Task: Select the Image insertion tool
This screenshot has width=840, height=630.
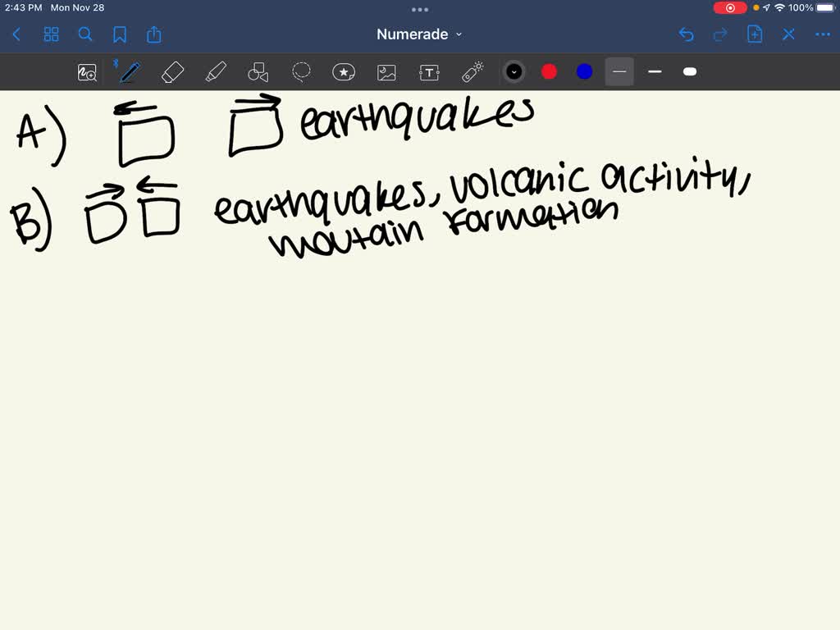Action: tap(386, 71)
